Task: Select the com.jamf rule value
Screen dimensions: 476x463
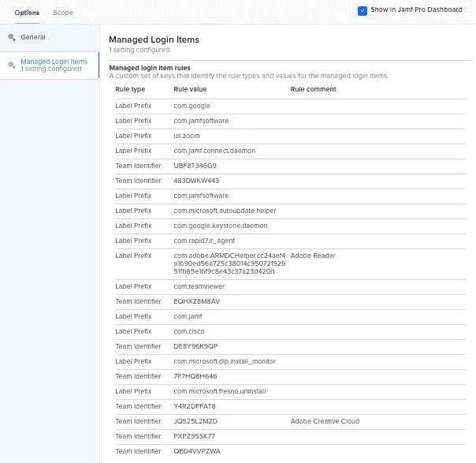Action: (x=188, y=316)
